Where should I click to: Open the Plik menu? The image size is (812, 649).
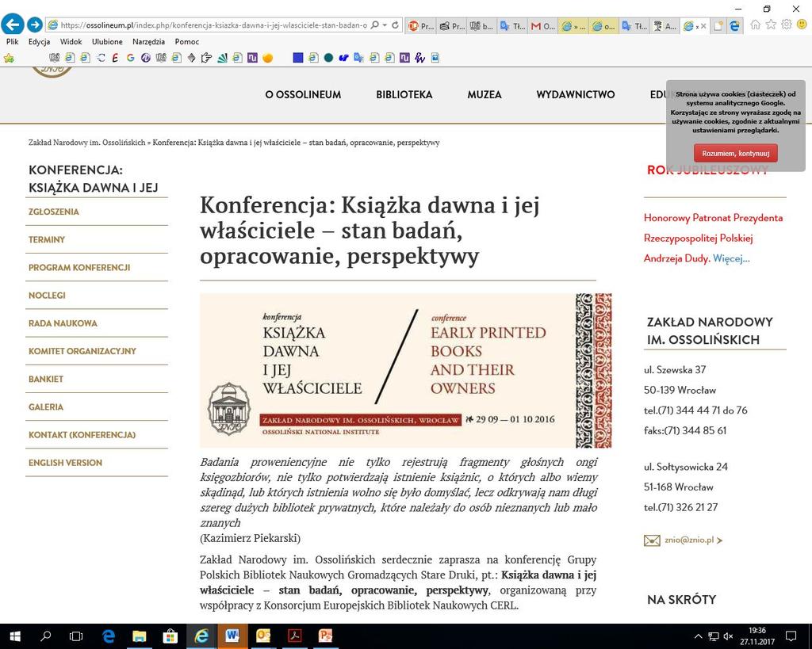coord(13,41)
